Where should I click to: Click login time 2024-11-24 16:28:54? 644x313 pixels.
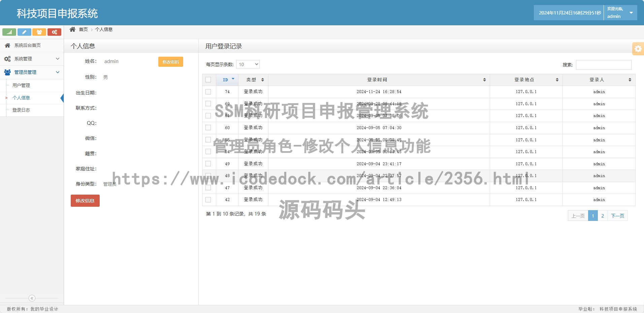[379, 92]
